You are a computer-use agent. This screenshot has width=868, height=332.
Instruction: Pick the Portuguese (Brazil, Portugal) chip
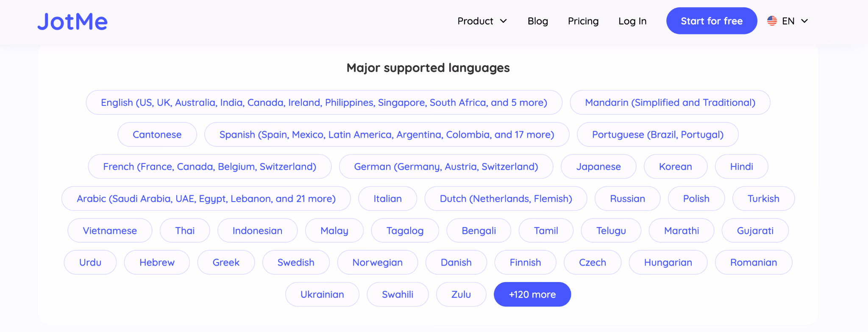tap(658, 135)
